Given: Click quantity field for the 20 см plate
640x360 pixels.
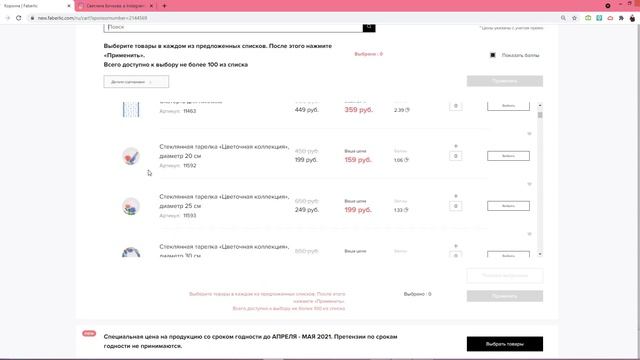Looking at the screenshot, I should coord(456,156).
